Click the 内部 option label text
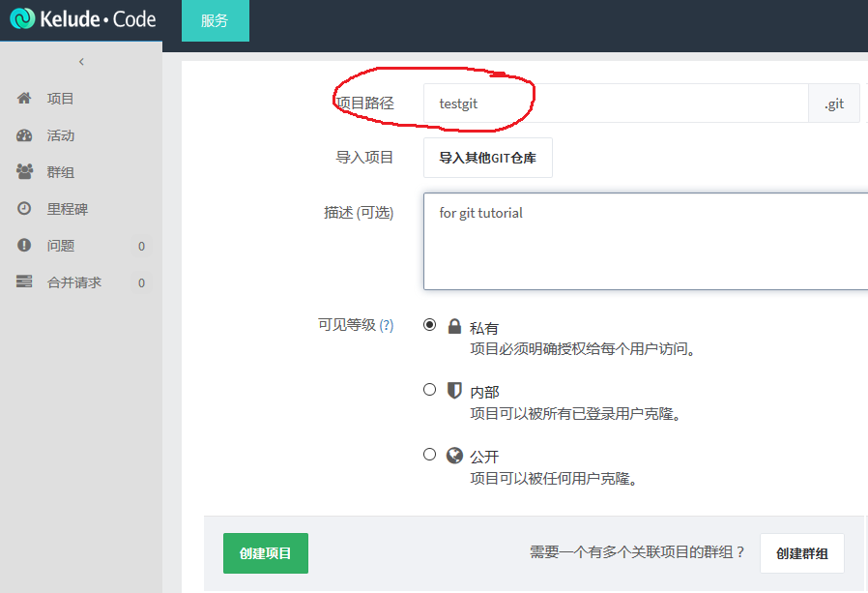The image size is (868, 593). click(x=484, y=393)
